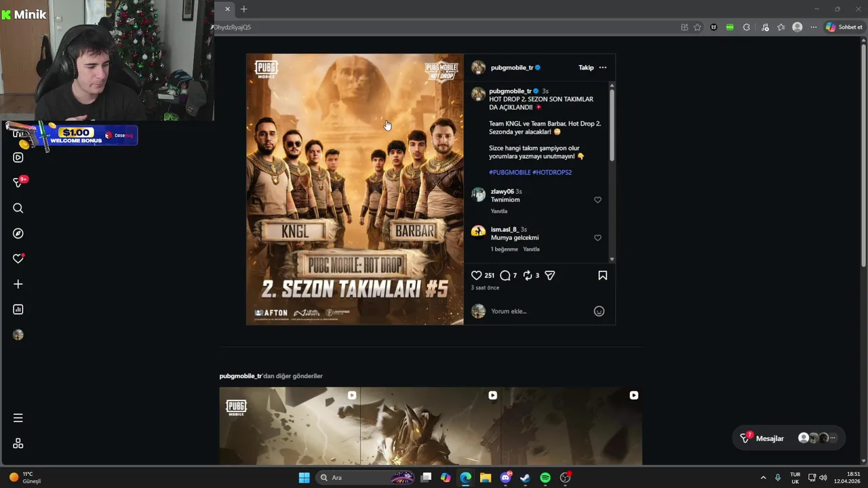Save post with bookmark icon
This screenshot has height=488, width=868.
(603, 275)
